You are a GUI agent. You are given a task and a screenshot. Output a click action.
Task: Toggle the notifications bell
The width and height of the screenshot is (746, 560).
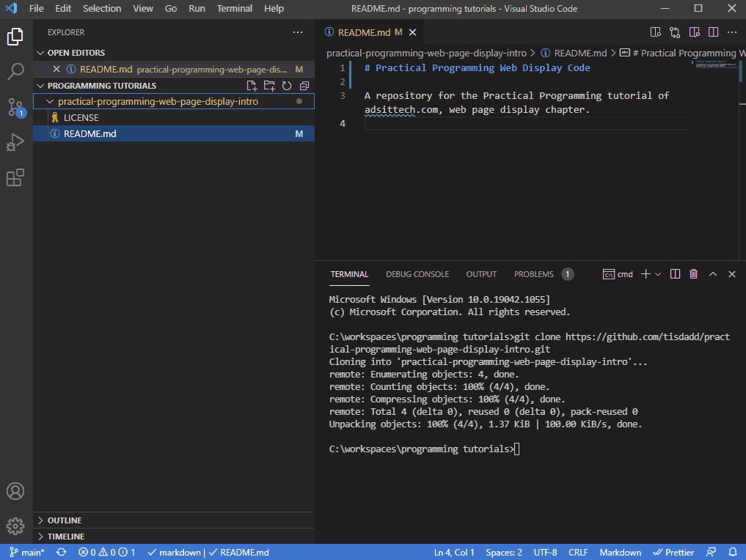click(732, 552)
